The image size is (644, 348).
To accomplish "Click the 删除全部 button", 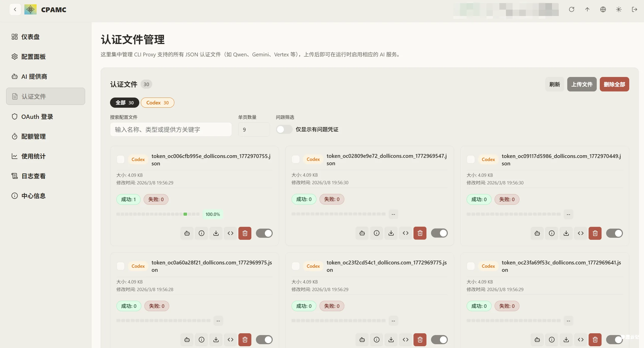I will [614, 84].
